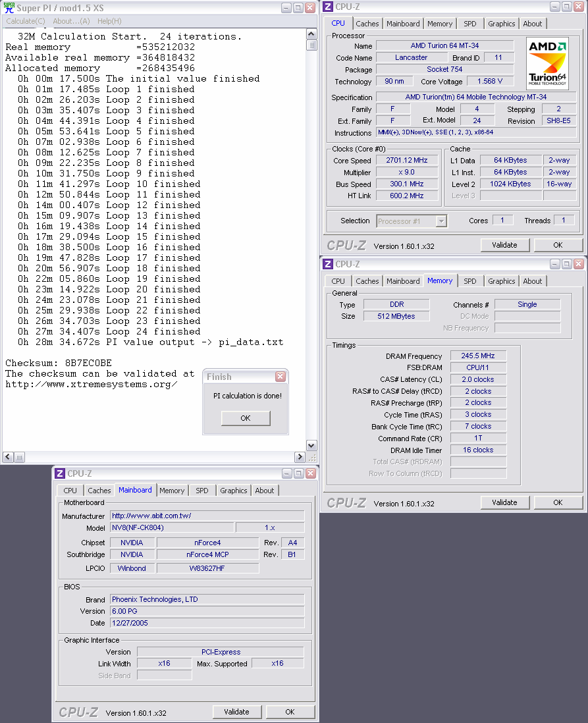Click the Memory Size 512 MBytes value
This screenshot has width=588, height=723.
(x=396, y=316)
